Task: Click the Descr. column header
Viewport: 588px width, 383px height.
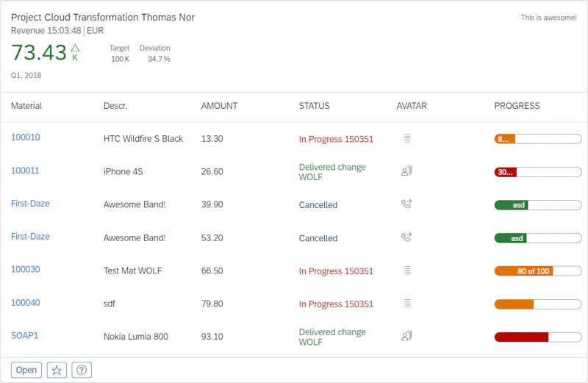Action: pos(115,106)
